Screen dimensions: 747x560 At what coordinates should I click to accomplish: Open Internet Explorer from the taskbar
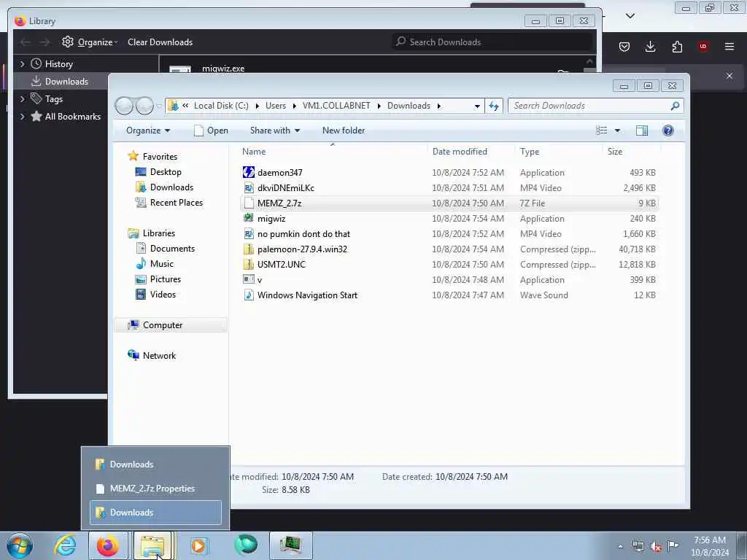[x=65, y=545]
